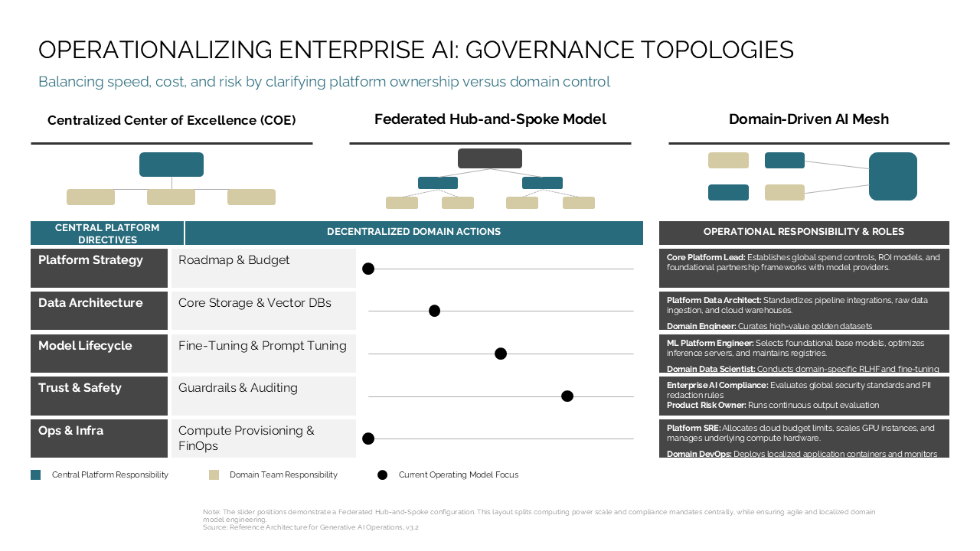Click the 'Centralized Center of Excellence (COE)' heading
This screenshot has height=551, width=980.
[x=171, y=120]
